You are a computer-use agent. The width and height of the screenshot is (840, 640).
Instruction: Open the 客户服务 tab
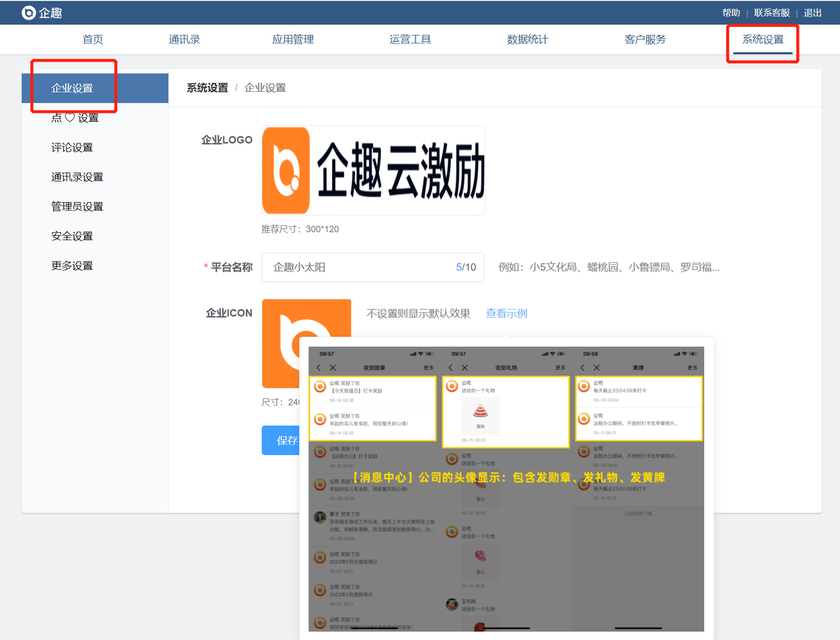pyautogui.click(x=645, y=39)
